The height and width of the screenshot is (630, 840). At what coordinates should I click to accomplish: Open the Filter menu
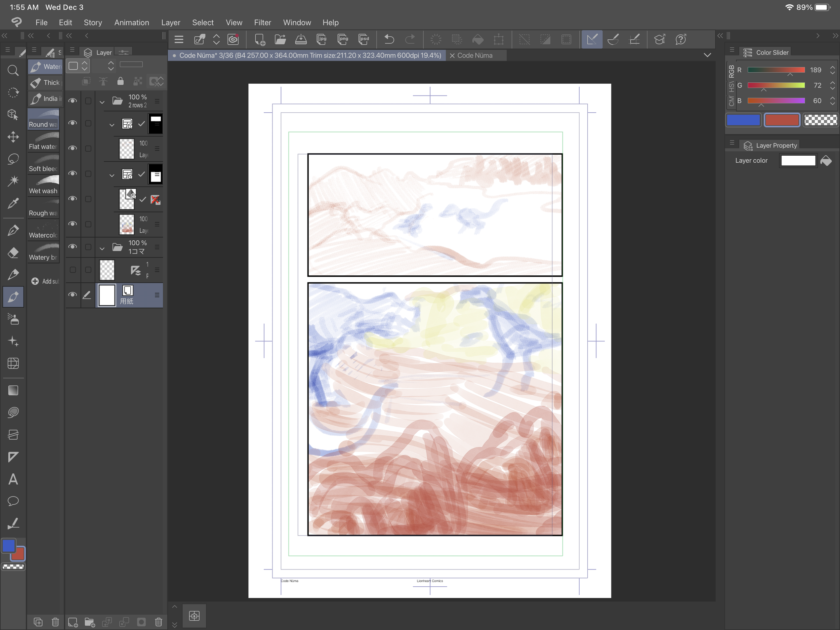tap(262, 23)
